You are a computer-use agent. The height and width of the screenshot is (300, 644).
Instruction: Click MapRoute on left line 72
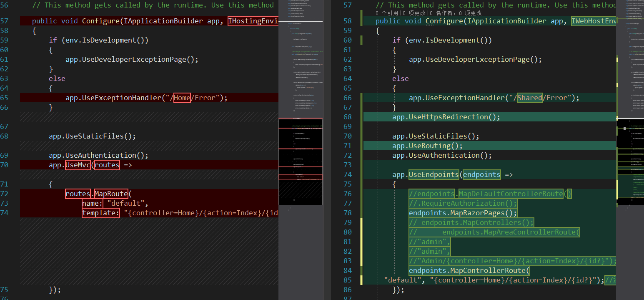point(111,194)
